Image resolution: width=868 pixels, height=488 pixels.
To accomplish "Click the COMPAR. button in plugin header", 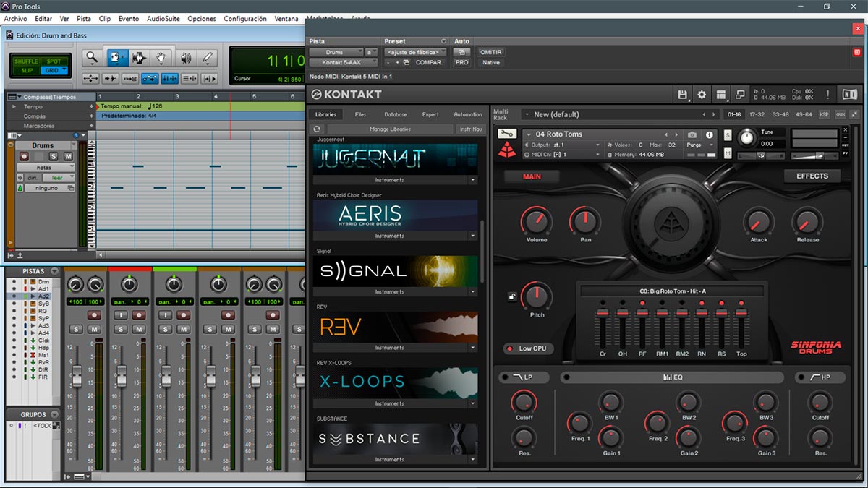I will pos(429,63).
